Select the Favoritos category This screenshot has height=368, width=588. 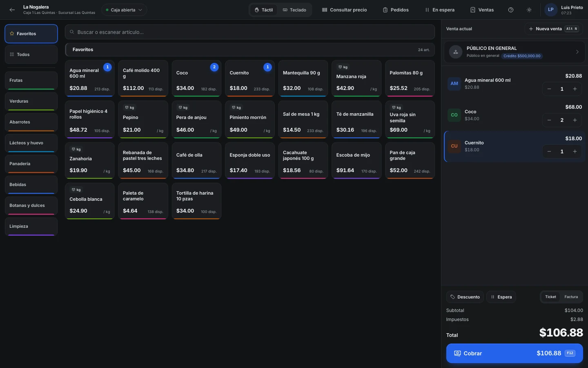tap(31, 34)
